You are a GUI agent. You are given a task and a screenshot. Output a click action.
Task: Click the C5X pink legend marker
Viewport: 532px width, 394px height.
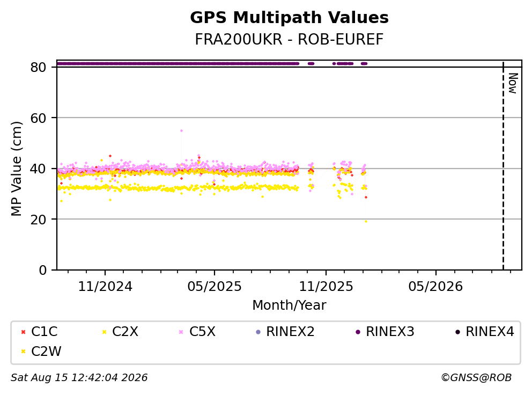tap(181, 332)
